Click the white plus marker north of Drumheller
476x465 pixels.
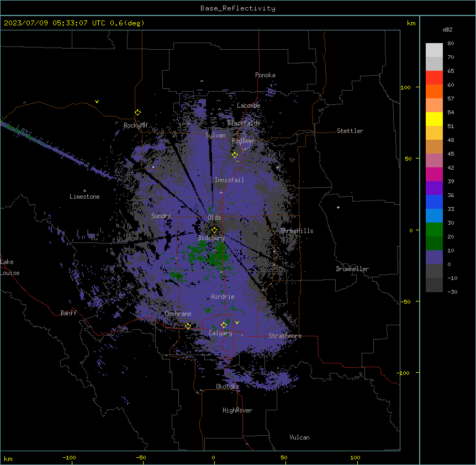click(x=338, y=207)
